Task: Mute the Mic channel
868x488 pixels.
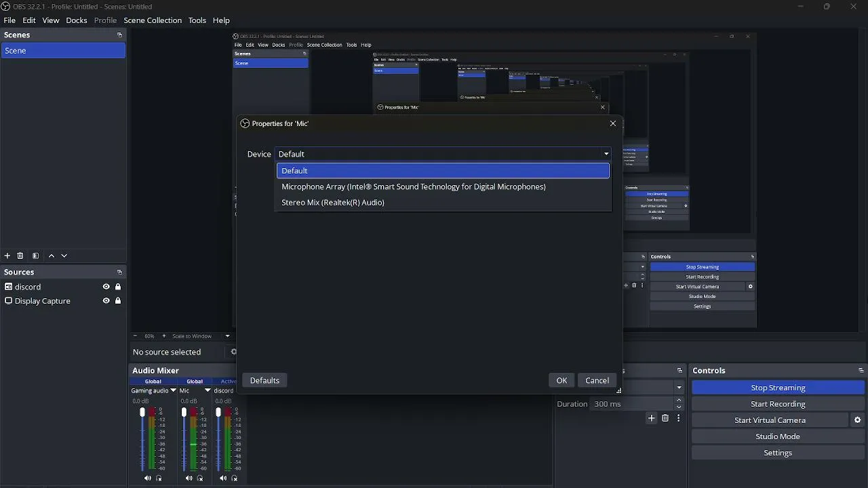Action: (x=189, y=479)
